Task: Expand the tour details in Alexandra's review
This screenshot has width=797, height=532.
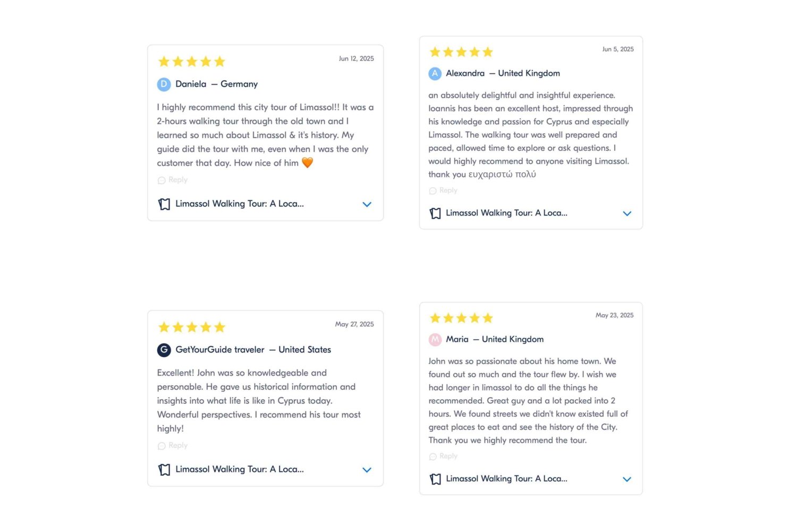Action: pyautogui.click(x=627, y=213)
